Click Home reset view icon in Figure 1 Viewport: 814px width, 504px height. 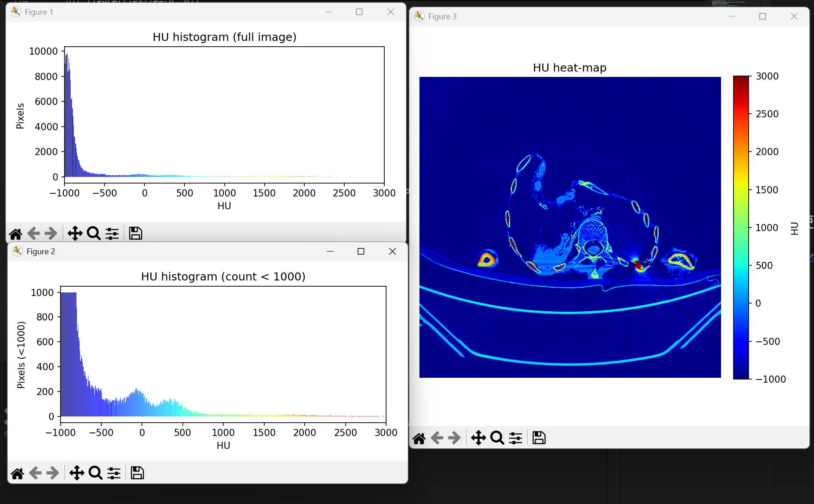point(16,233)
